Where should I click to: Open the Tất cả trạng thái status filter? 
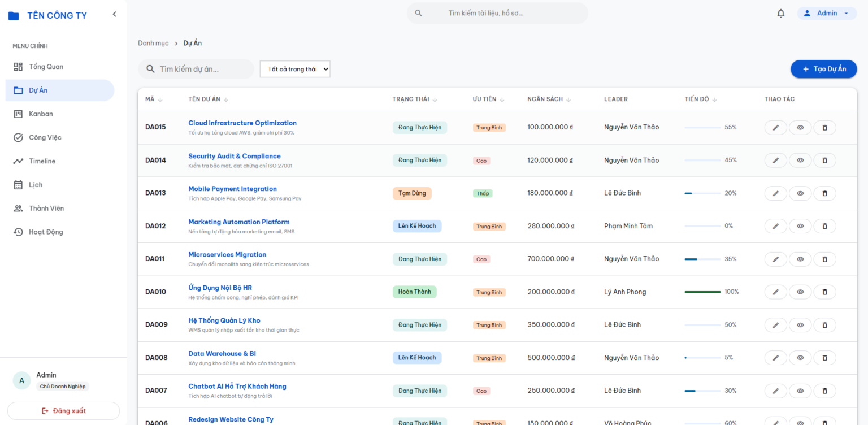tap(295, 69)
